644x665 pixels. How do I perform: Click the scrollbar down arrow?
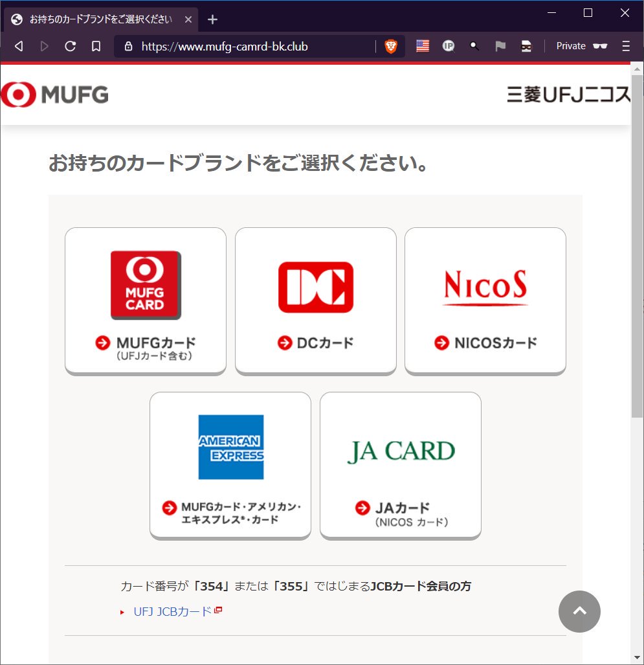tap(637, 658)
